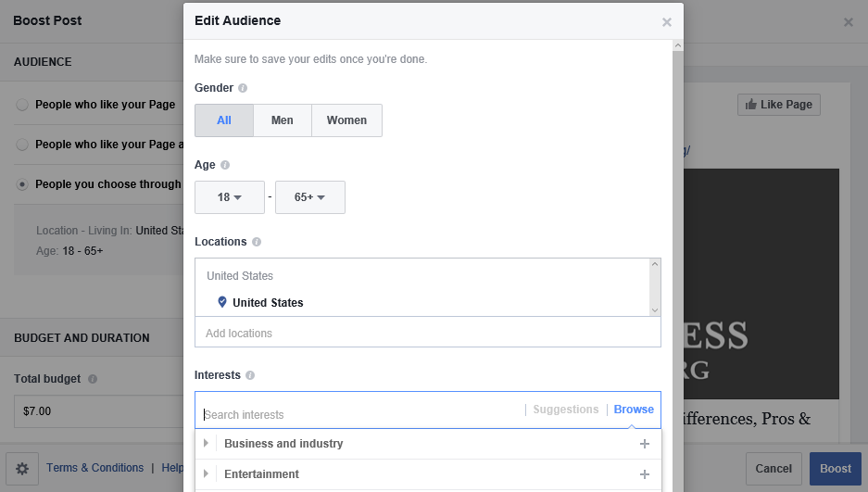Add Business and industry with plus icon
The height and width of the screenshot is (492, 868).
[645, 444]
